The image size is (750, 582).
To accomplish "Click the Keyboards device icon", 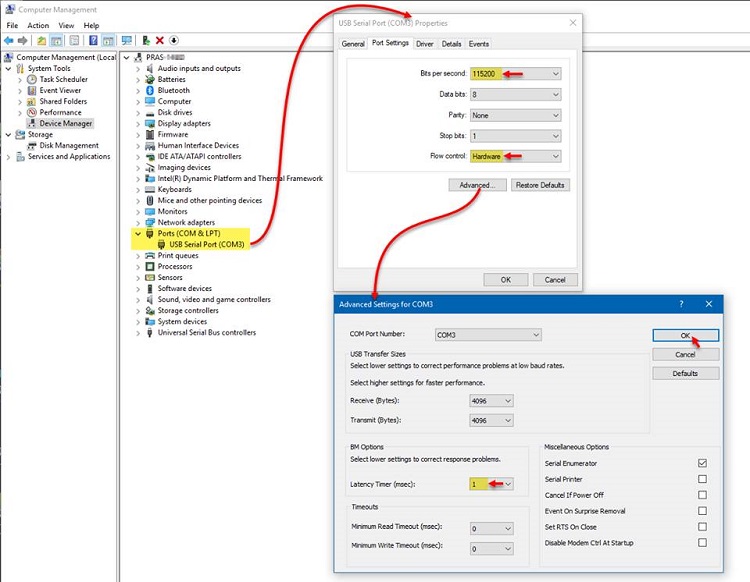I will (150, 189).
